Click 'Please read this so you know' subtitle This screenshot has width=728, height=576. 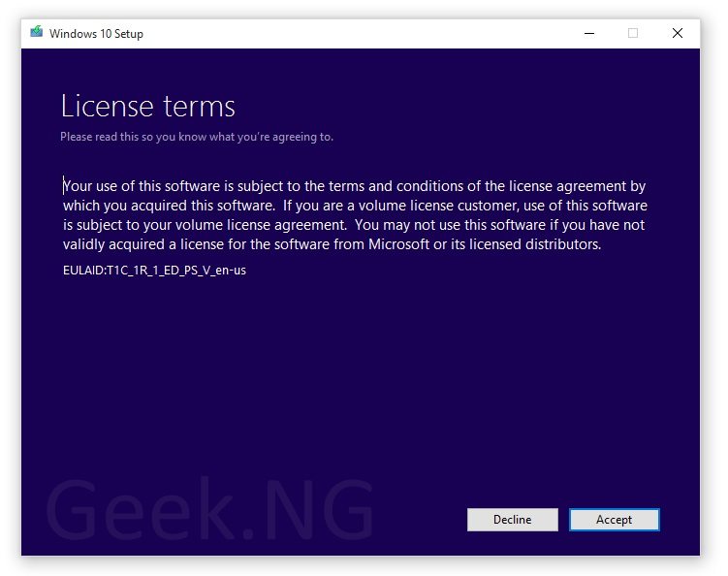coord(197,137)
